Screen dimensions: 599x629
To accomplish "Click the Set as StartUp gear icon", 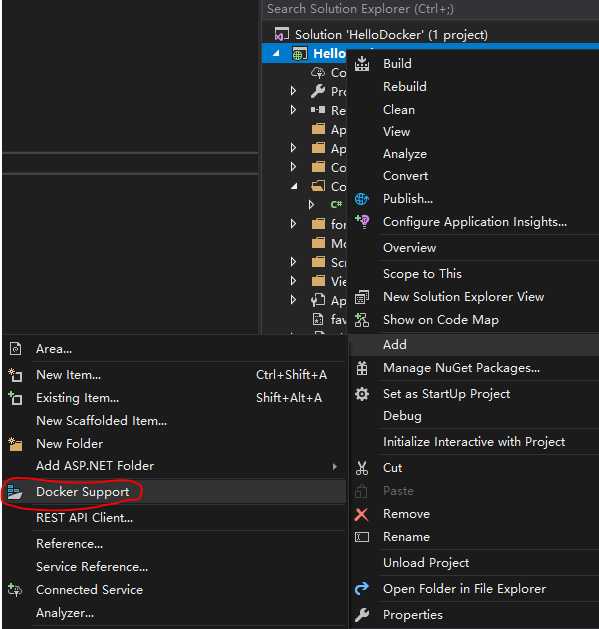I will [362, 394].
